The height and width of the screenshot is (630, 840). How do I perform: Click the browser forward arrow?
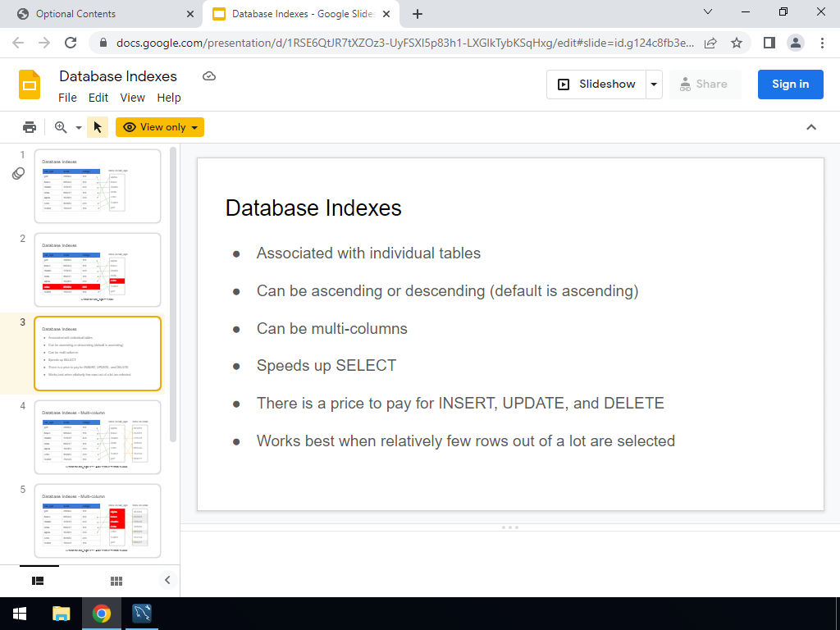pos(44,43)
